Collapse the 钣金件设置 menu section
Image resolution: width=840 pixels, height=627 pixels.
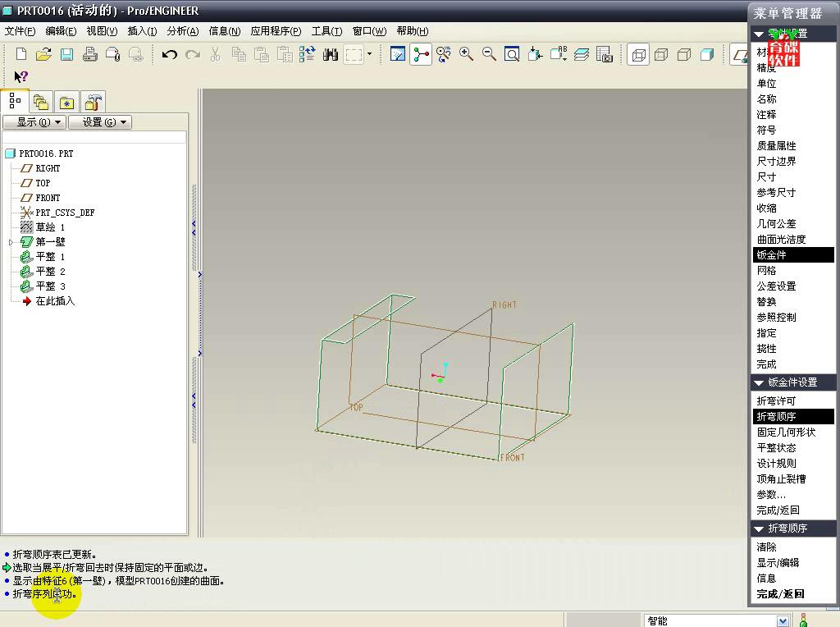coord(759,382)
